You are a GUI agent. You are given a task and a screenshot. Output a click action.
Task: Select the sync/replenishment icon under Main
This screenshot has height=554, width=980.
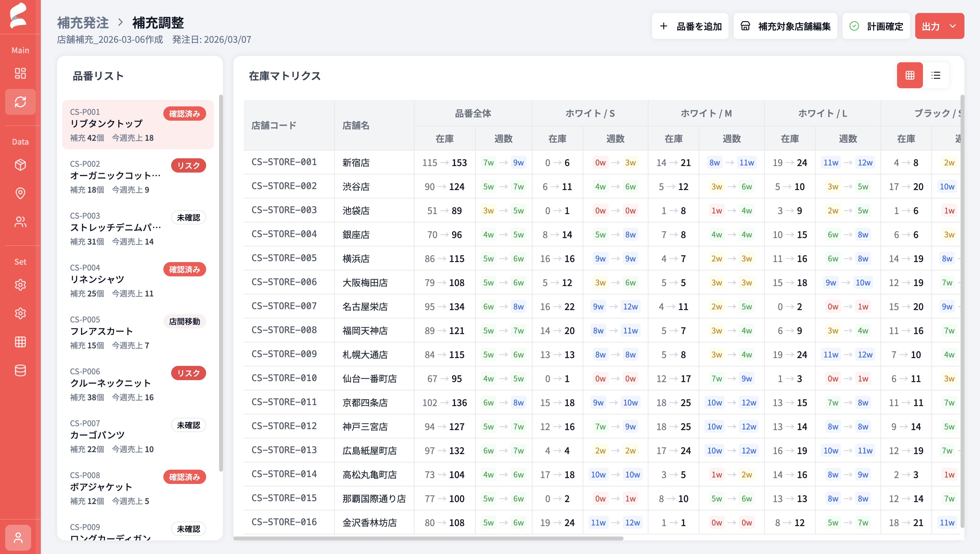coord(20,102)
